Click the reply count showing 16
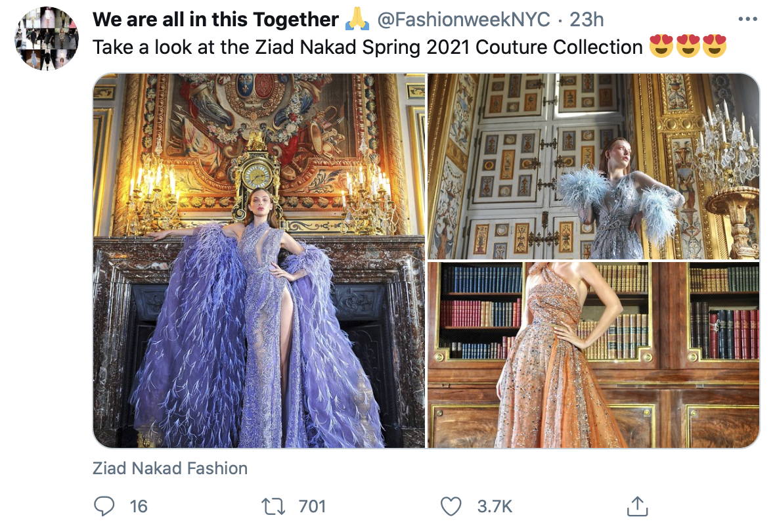Screen dimensions: 775x532 click(139, 506)
